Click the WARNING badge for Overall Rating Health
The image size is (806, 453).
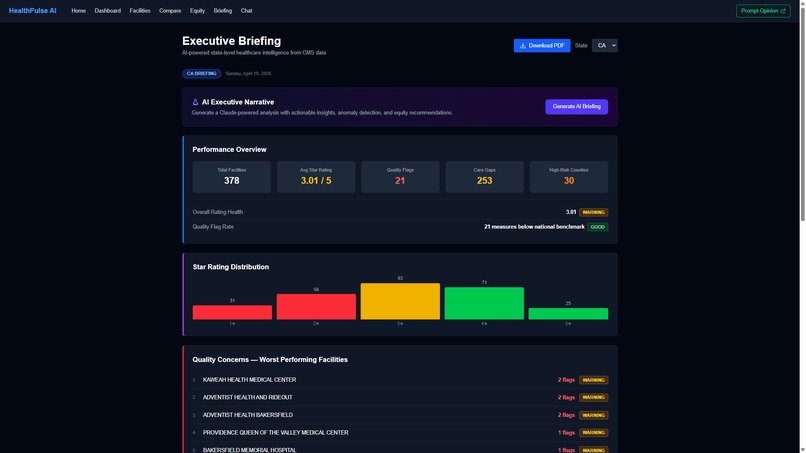(x=593, y=212)
